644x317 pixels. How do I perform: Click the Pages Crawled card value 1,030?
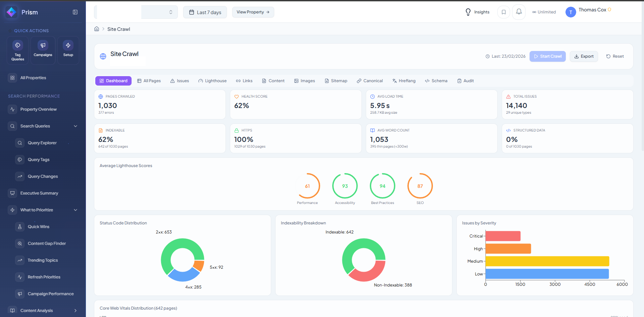108,106
